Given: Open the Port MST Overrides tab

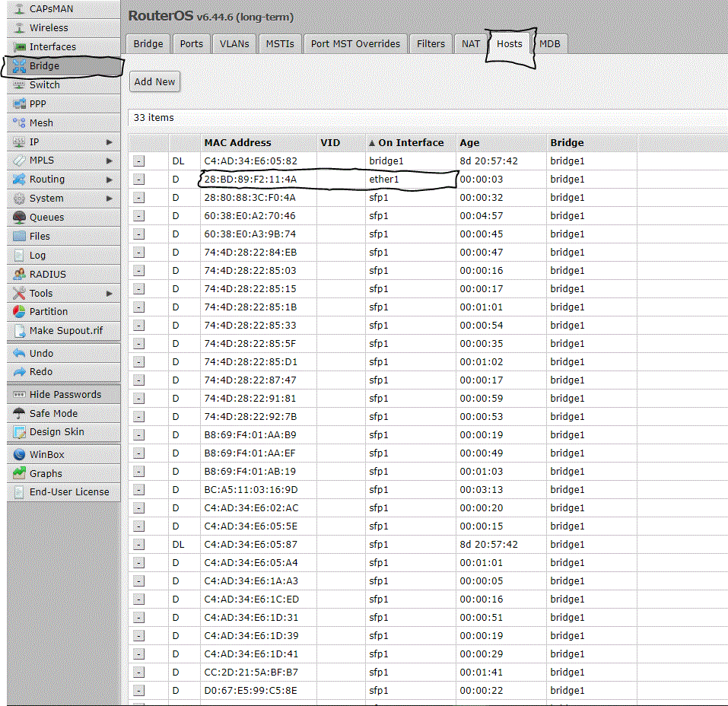Looking at the screenshot, I should 355,44.
